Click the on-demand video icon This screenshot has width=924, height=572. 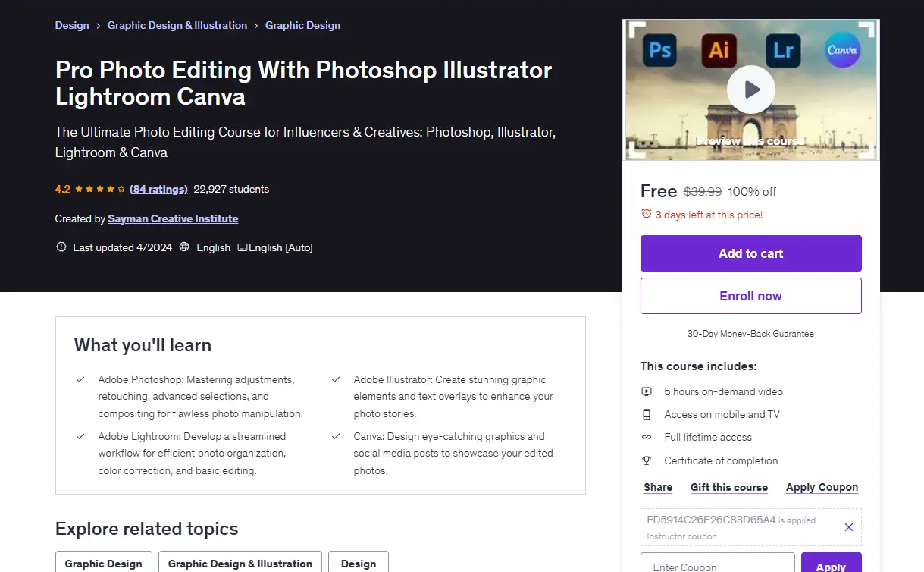pos(647,391)
